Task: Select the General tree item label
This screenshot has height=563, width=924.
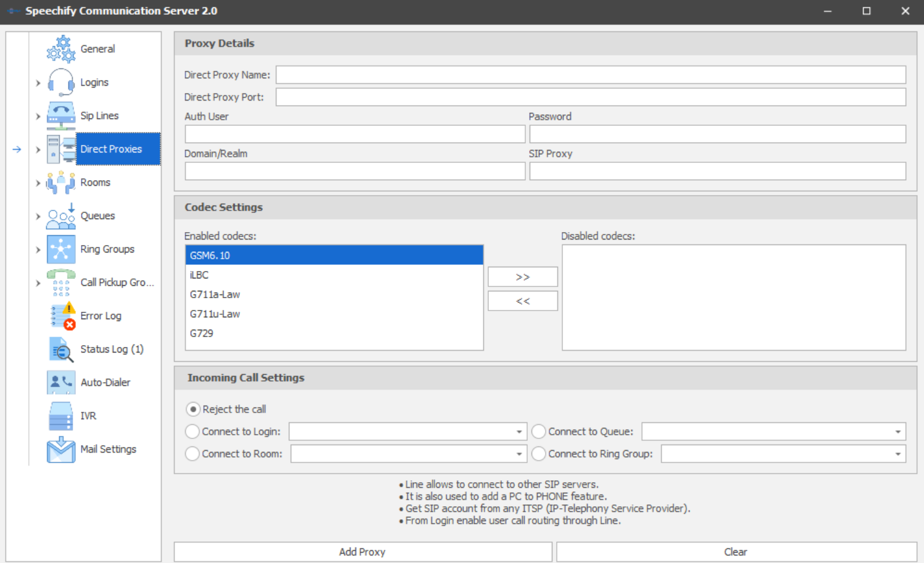Action: [98, 49]
